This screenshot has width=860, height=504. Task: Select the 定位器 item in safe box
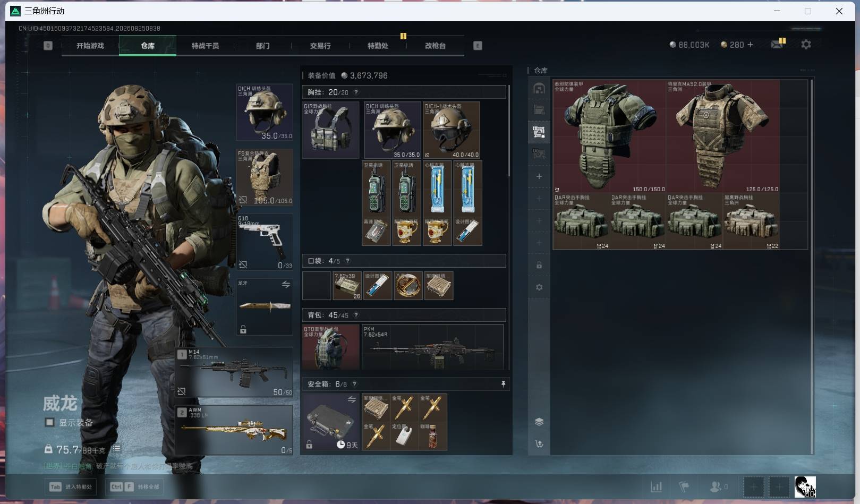click(x=404, y=436)
